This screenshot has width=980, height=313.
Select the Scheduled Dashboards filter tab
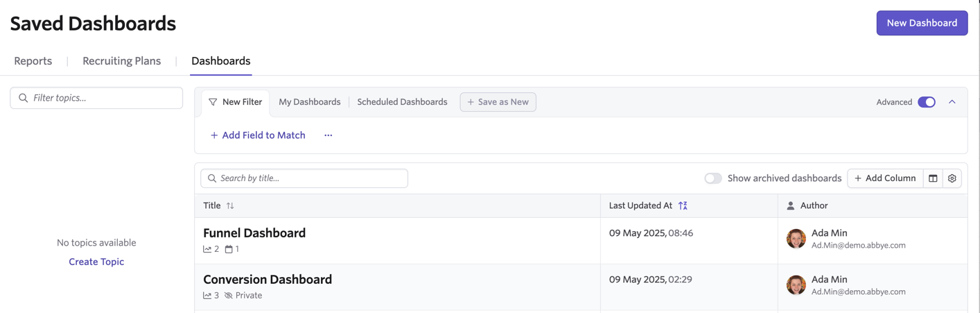402,102
